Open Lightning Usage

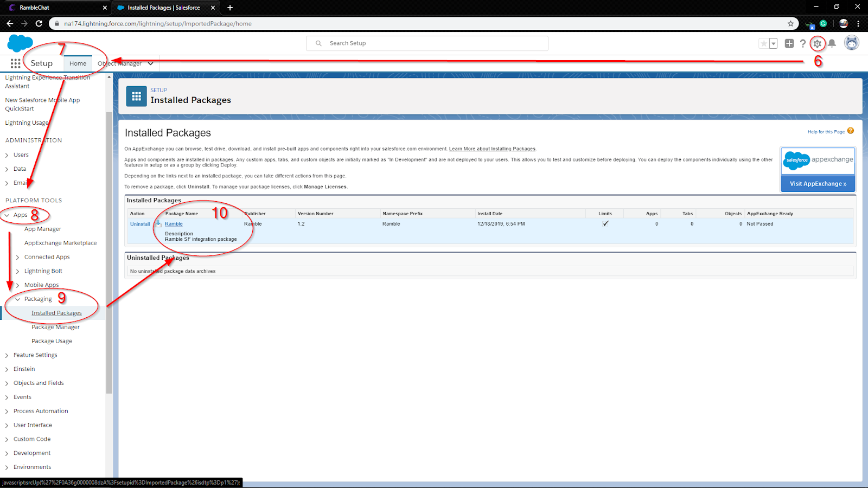(x=27, y=123)
